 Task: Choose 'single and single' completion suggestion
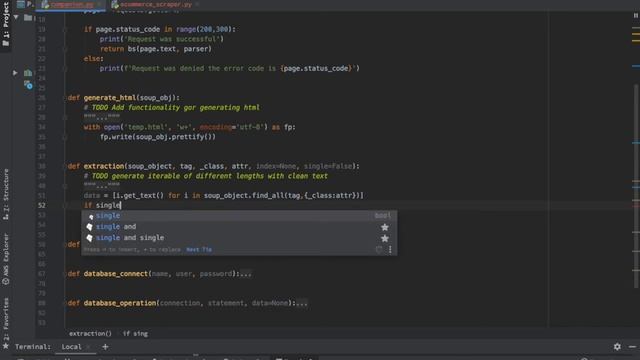click(x=239, y=238)
